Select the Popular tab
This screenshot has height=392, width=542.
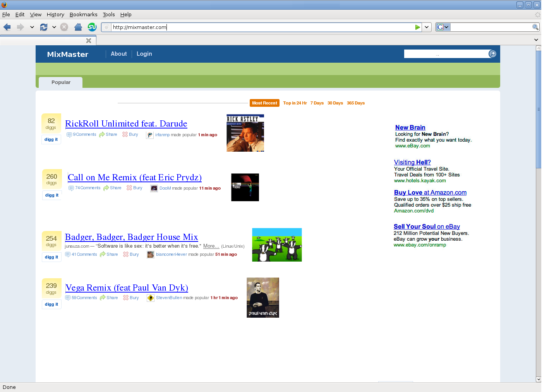(x=61, y=82)
